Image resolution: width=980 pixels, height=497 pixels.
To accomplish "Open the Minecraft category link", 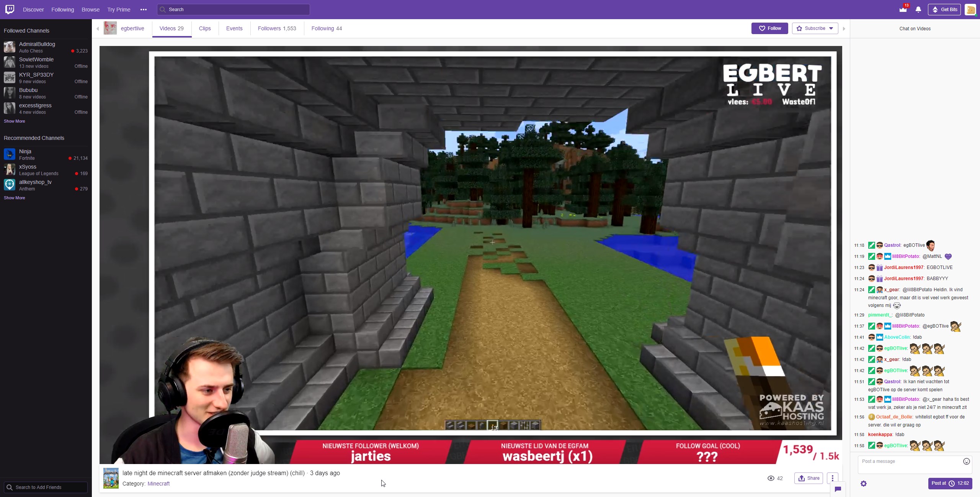I will click(158, 484).
